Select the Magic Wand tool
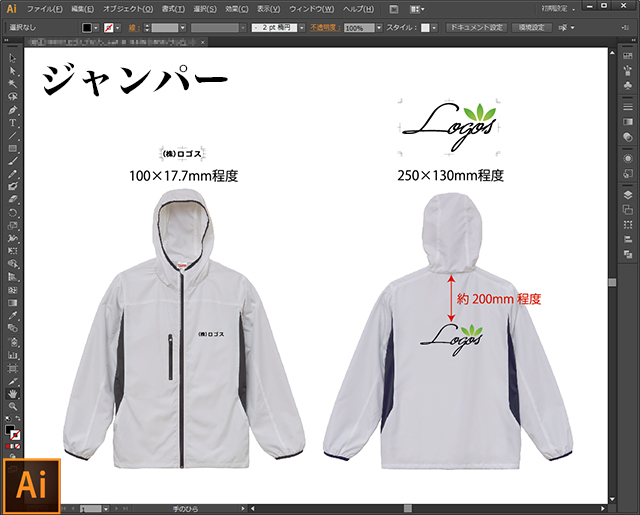This screenshot has width=640, height=515. 13,84
